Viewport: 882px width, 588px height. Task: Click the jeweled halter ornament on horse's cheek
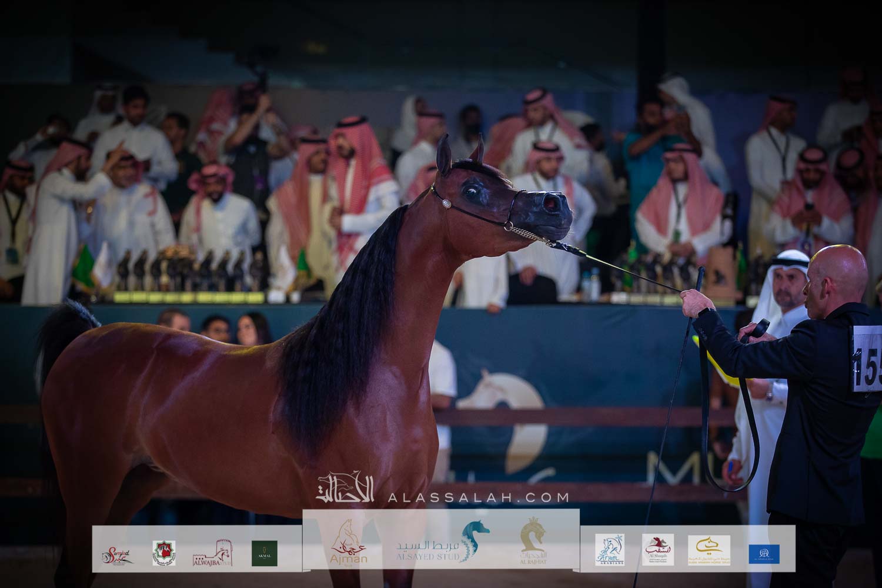coord(446,203)
